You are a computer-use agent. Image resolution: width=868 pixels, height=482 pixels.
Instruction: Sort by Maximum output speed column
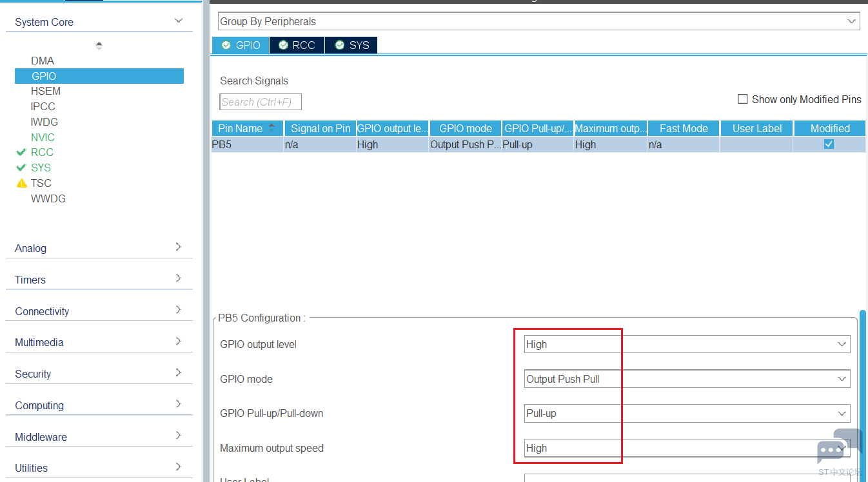[x=611, y=128]
